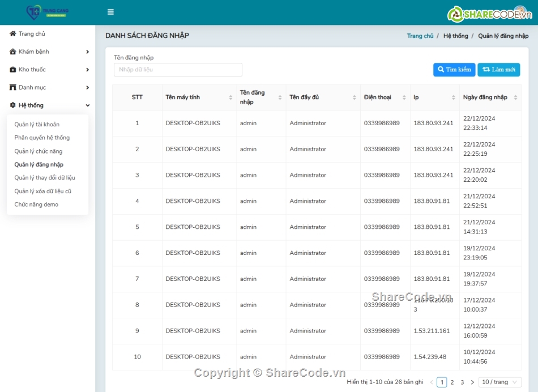Click the Trang chủ home icon in sidebar

[x=12, y=33]
